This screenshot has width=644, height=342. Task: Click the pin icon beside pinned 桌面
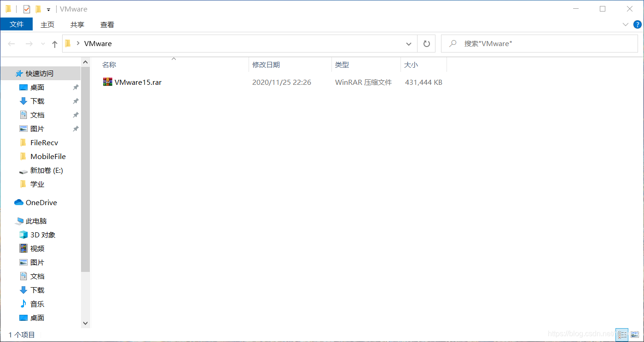[x=75, y=87]
